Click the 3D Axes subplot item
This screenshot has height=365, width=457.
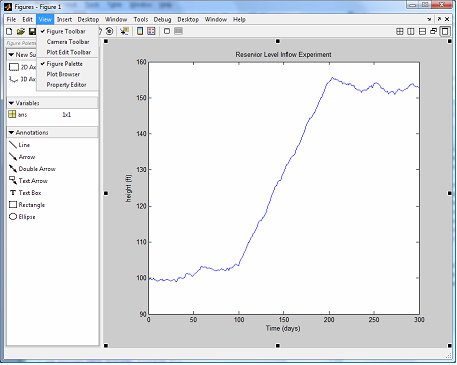click(x=22, y=79)
